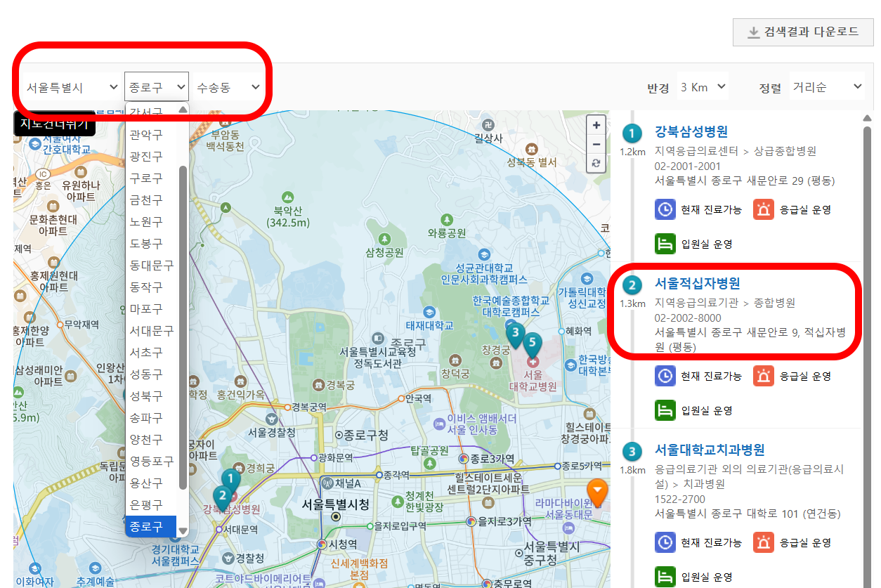Open 서울대학교치과병원 hospital details link
The image size is (881, 588).
click(x=710, y=450)
